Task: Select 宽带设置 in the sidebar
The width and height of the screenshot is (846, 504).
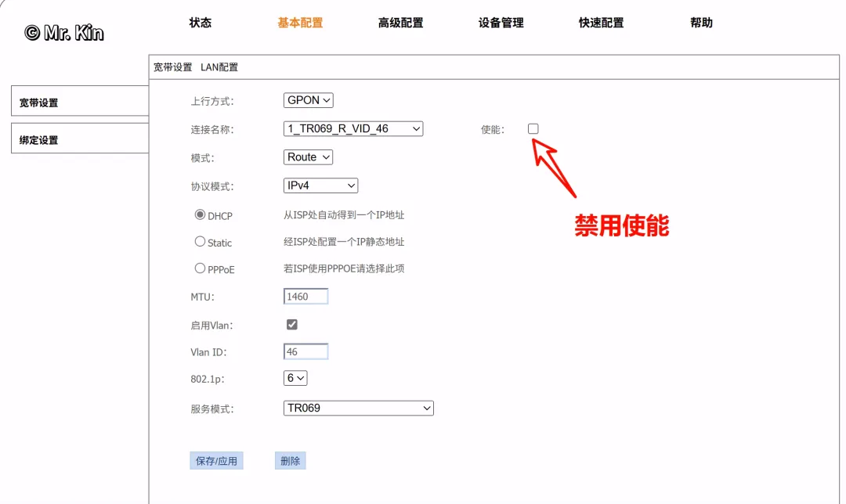Action: coord(37,101)
